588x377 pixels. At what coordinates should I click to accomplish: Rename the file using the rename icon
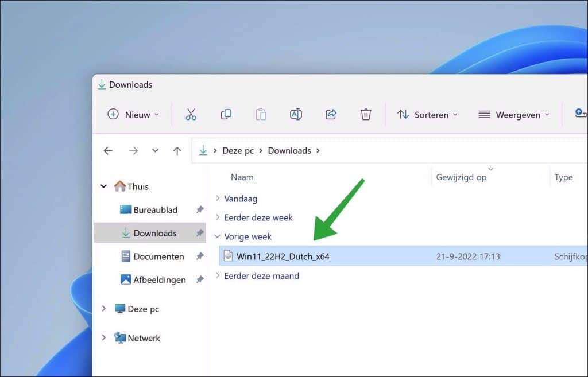[296, 114]
